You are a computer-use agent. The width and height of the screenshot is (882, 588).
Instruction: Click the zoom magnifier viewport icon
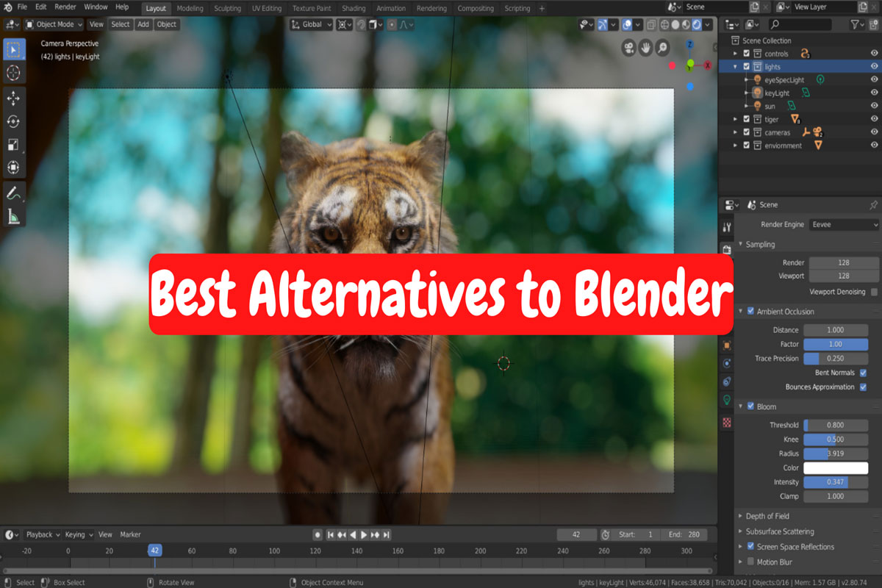pyautogui.click(x=663, y=48)
